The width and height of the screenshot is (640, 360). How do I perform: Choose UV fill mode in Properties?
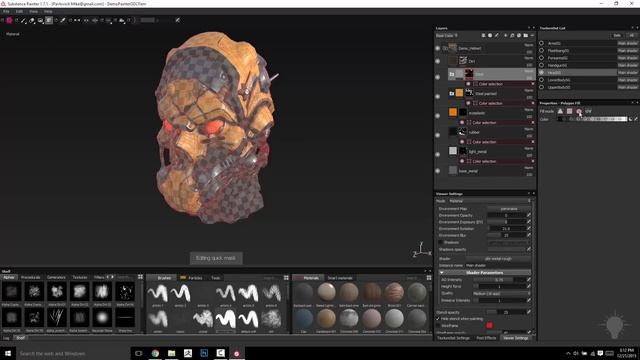[588, 111]
